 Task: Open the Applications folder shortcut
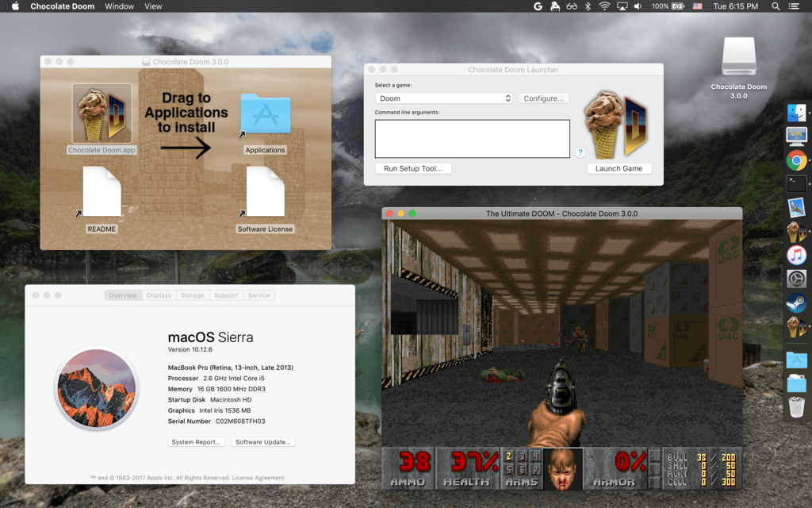pos(265,117)
